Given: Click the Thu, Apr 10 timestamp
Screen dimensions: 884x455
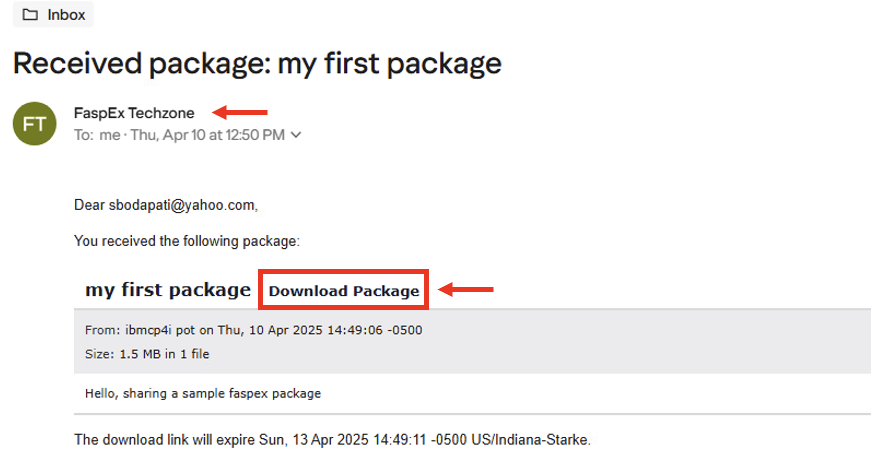Looking at the screenshot, I should pyautogui.click(x=207, y=135).
